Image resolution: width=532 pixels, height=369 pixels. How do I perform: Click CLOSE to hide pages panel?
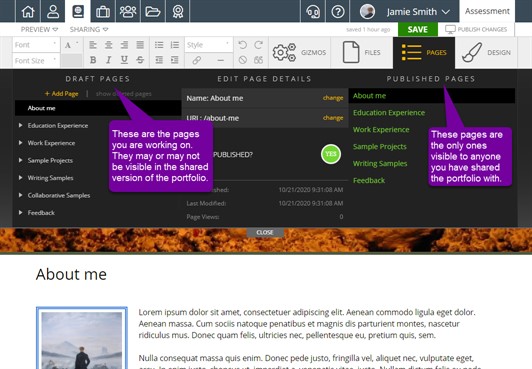tap(265, 232)
